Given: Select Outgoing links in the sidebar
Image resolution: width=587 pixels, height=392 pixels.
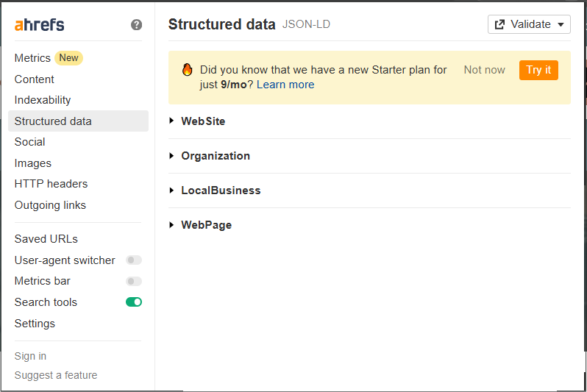Looking at the screenshot, I should 50,205.
